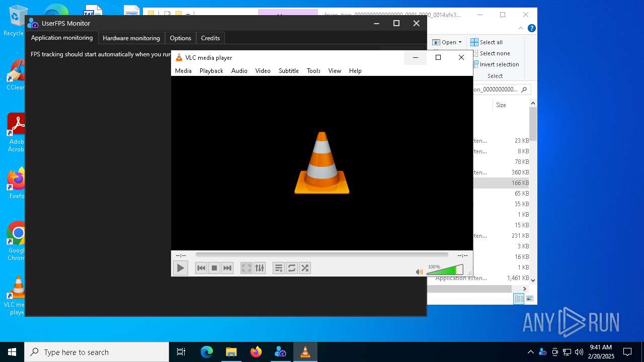
Task: Click the File Explorer scrollbar up arrow
Action: 533,103
